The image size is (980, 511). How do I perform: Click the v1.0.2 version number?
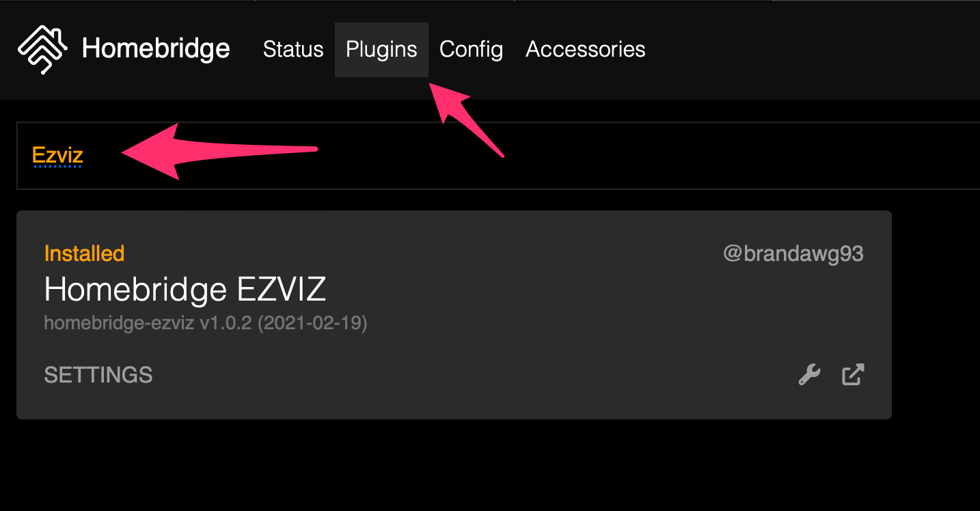(x=226, y=323)
